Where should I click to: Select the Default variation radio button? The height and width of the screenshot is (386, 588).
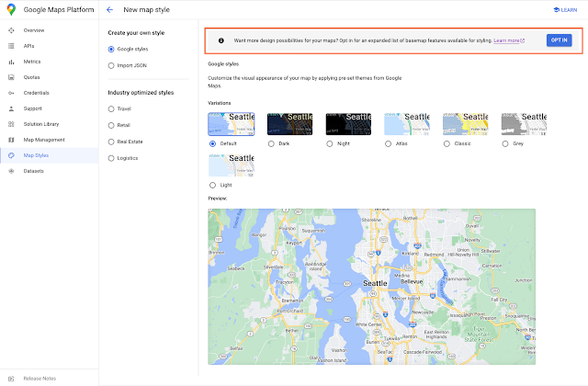212,143
